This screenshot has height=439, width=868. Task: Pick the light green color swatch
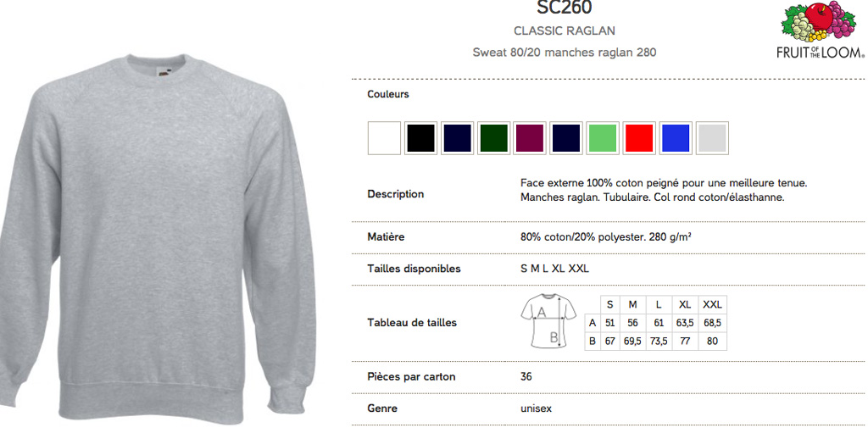pyautogui.click(x=603, y=138)
